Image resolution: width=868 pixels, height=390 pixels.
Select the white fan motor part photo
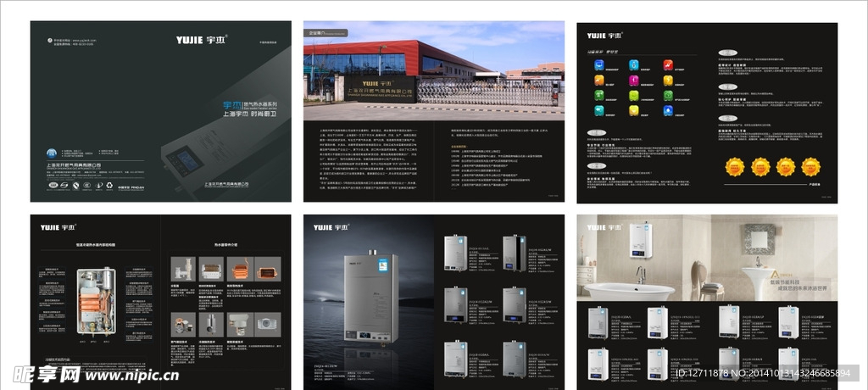coord(268,324)
